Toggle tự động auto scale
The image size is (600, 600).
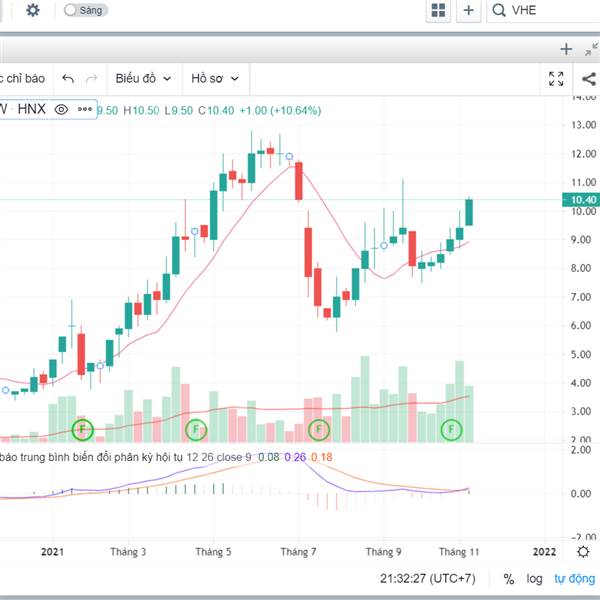(575, 579)
